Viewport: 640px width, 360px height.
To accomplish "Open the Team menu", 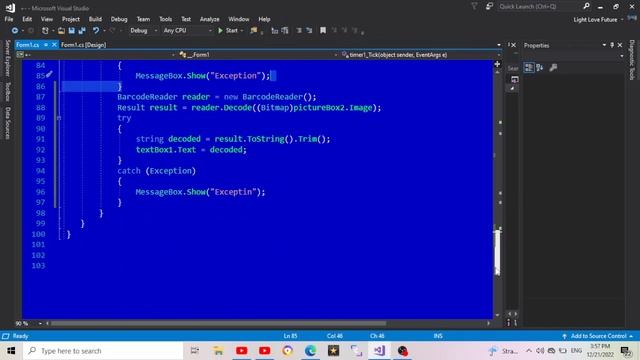I will (x=143, y=19).
